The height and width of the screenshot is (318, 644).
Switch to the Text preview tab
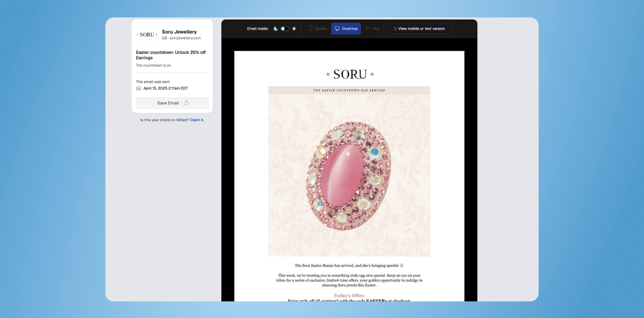tap(373, 29)
